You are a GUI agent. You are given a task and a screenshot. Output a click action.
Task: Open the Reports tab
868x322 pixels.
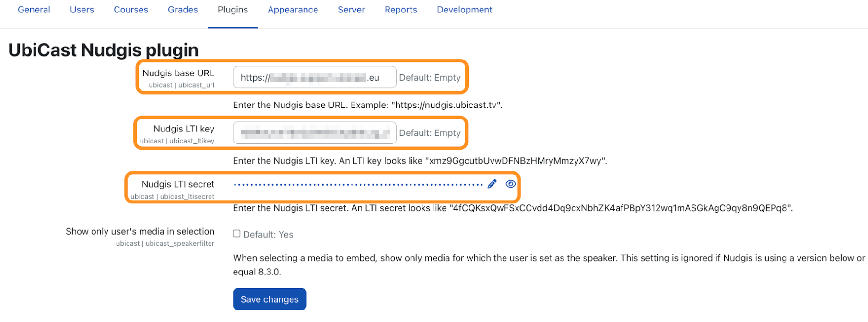point(401,10)
